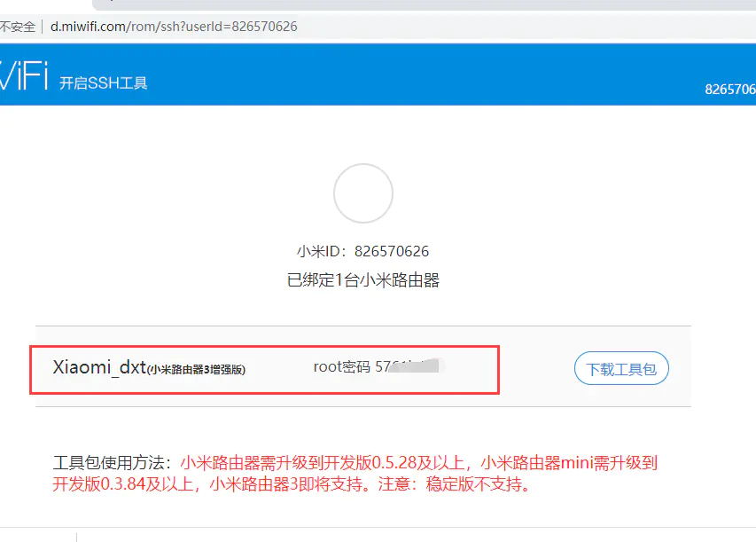756x542 pixels.
Task: Click the (小米路由器3增强版) model label
Action: point(196,370)
